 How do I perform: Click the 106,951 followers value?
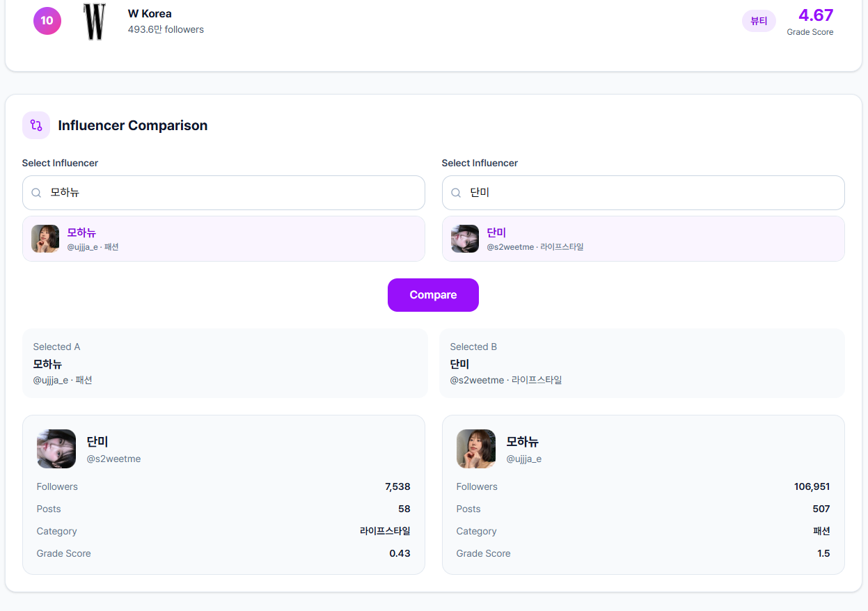point(812,486)
